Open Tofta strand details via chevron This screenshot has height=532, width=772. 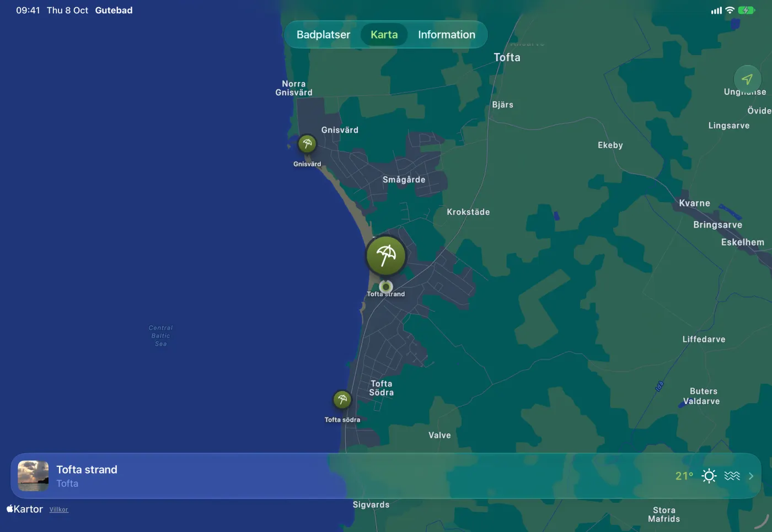pyautogui.click(x=751, y=476)
